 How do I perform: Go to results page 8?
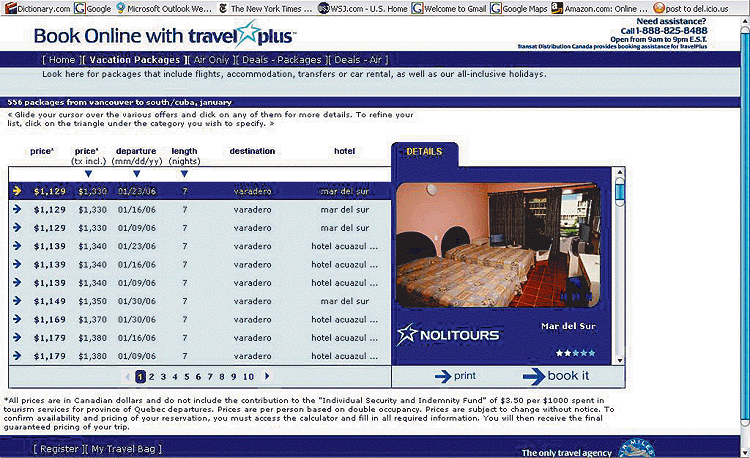click(x=222, y=377)
